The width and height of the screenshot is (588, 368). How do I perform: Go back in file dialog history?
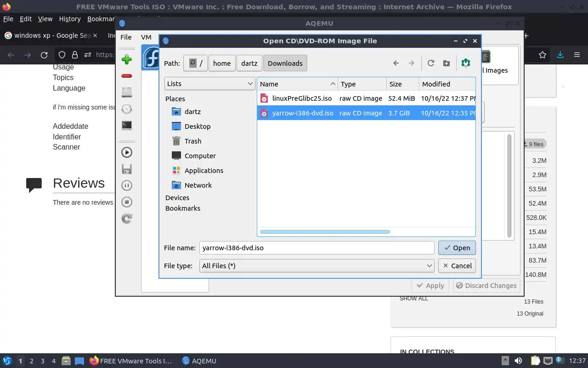(x=396, y=63)
